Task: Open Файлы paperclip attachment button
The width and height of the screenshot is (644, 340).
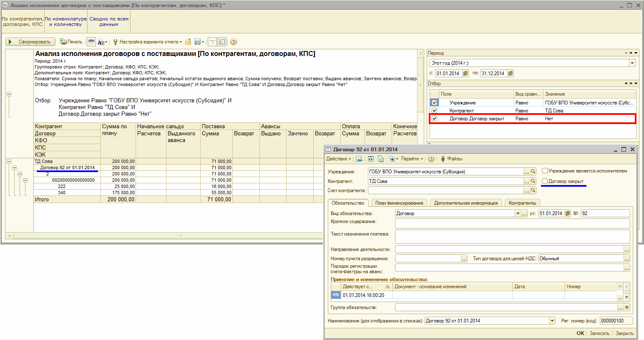Action: point(451,159)
